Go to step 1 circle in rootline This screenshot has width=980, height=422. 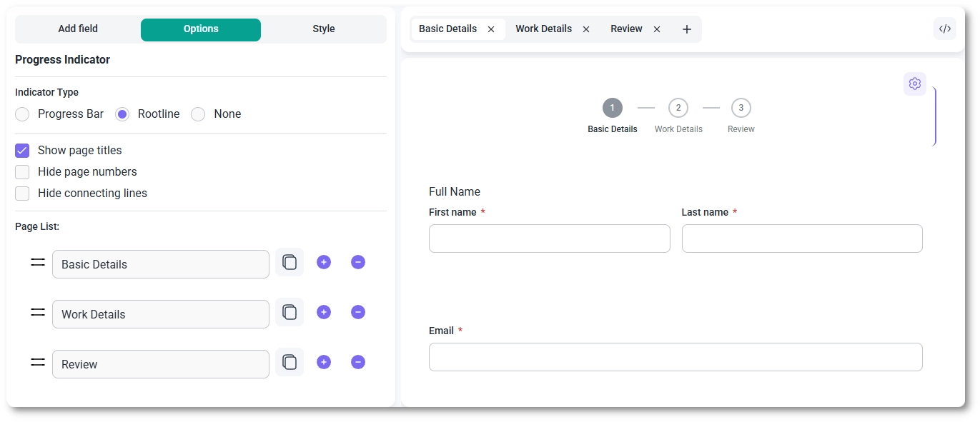(x=613, y=108)
